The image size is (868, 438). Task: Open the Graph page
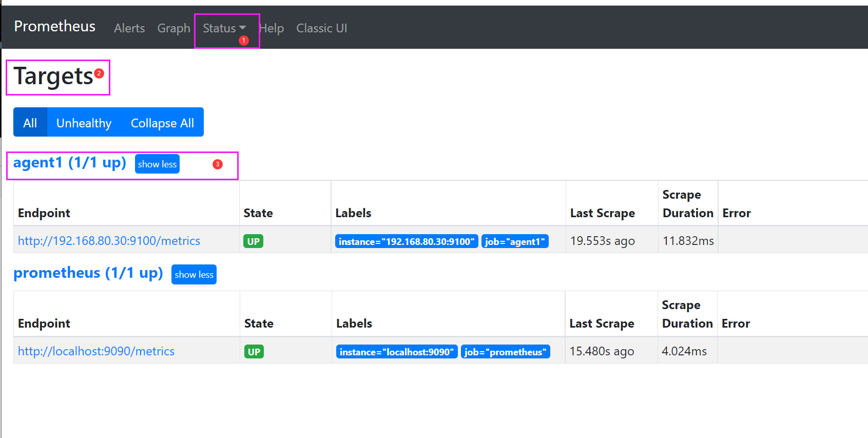[x=173, y=28]
